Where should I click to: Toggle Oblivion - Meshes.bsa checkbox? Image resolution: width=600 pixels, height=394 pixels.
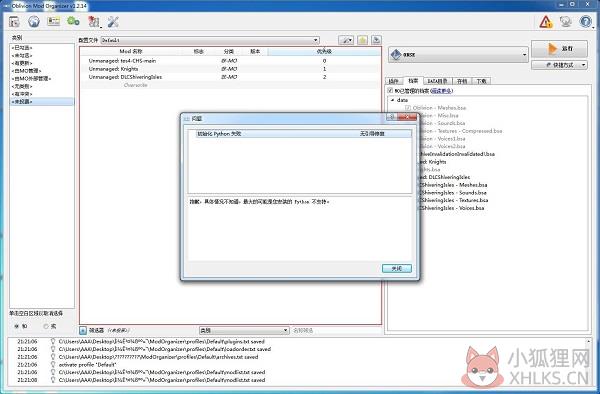click(x=408, y=108)
